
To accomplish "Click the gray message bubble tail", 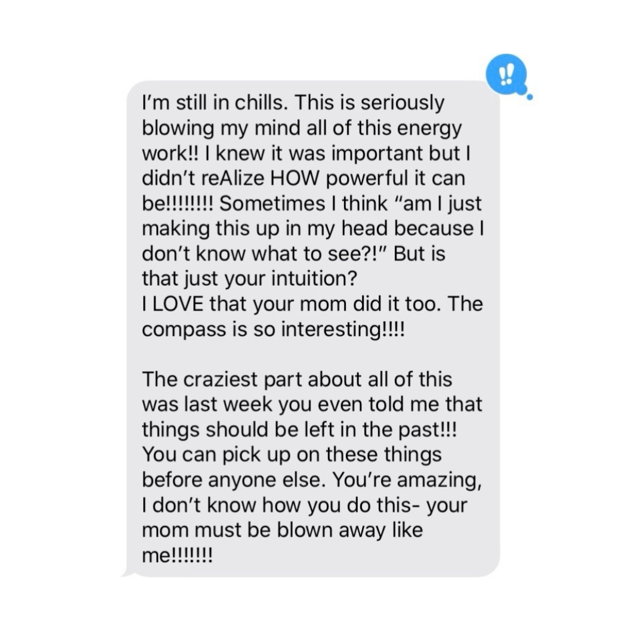I will (x=129, y=572).
